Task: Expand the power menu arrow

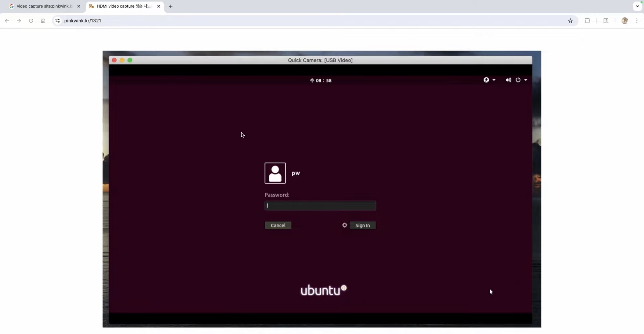Action: 526,80
